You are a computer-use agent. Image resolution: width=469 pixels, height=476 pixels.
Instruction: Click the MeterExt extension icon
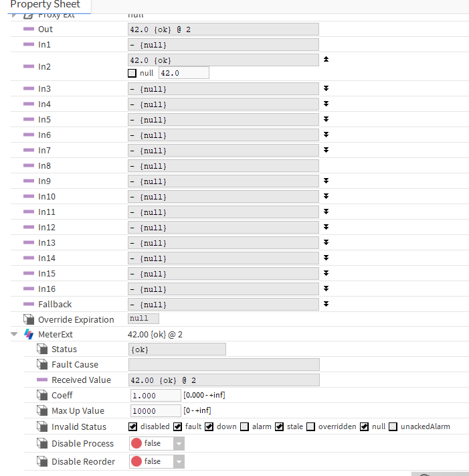[x=29, y=334]
